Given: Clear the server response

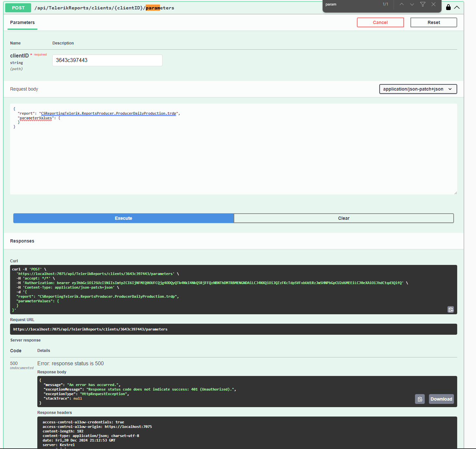Looking at the screenshot, I should (344, 218).
